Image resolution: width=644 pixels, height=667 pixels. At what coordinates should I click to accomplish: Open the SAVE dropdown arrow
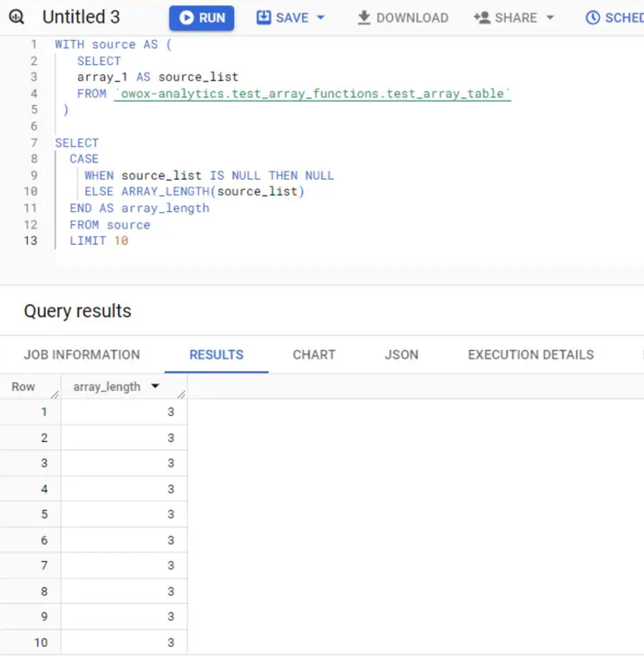[321, 18]
